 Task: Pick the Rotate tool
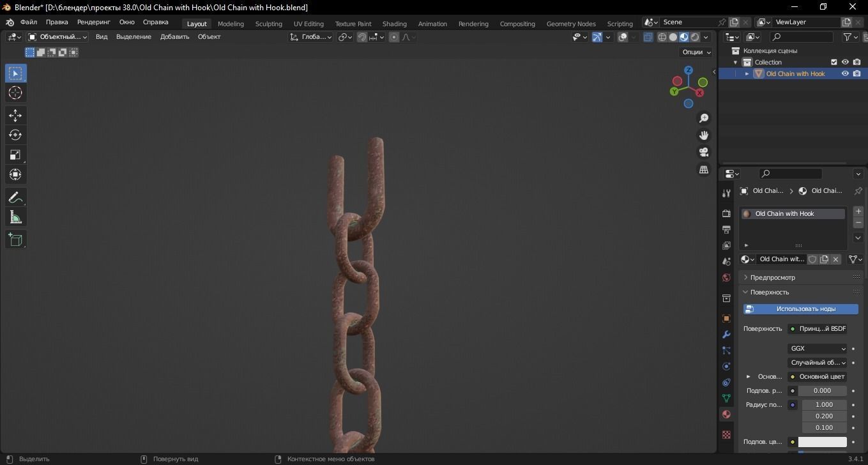[x=15, y=135]
